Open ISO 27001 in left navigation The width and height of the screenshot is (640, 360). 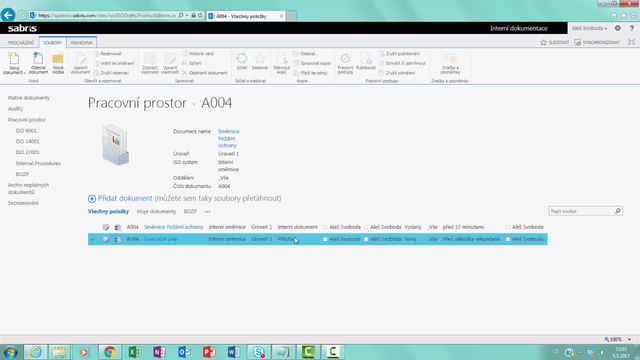(28, 152)
